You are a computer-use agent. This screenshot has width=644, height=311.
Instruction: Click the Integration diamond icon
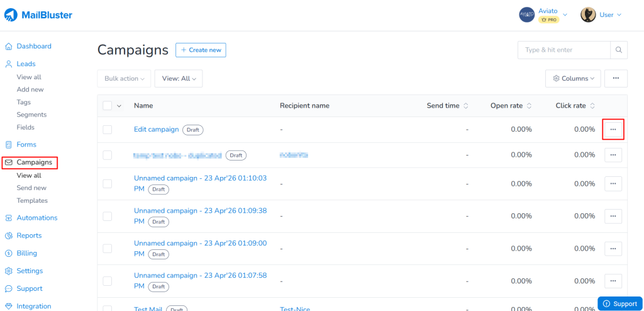9,307
